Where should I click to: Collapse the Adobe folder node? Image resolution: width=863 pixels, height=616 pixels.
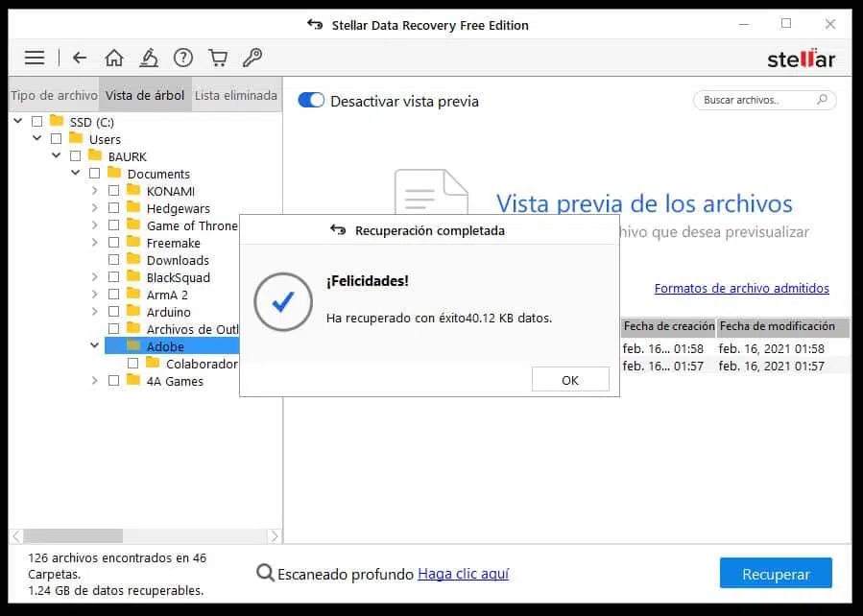[95, 345]
